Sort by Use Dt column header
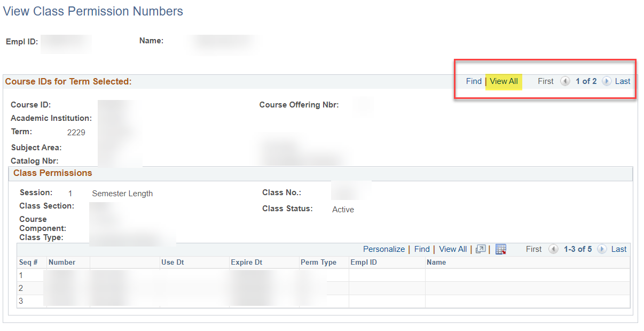This screenshot has height=331, width=644. tap(172, 262)
